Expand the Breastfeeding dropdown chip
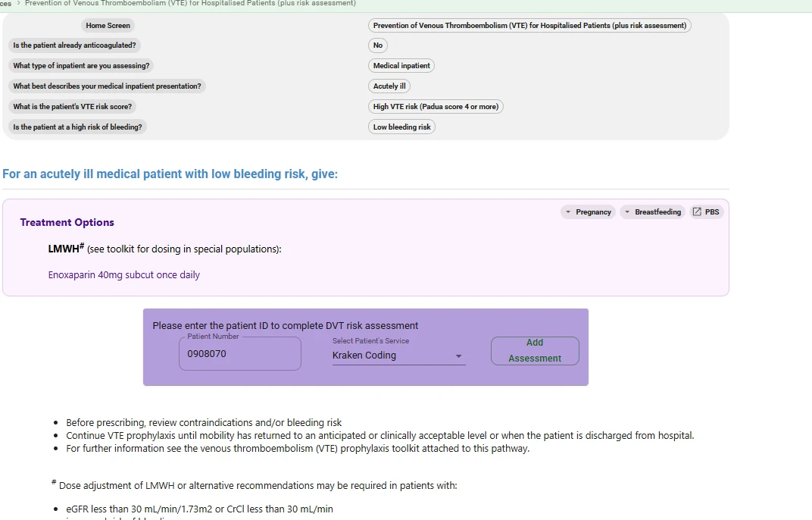This screenshot has width=812, height=520. click(x=652, y=212)
